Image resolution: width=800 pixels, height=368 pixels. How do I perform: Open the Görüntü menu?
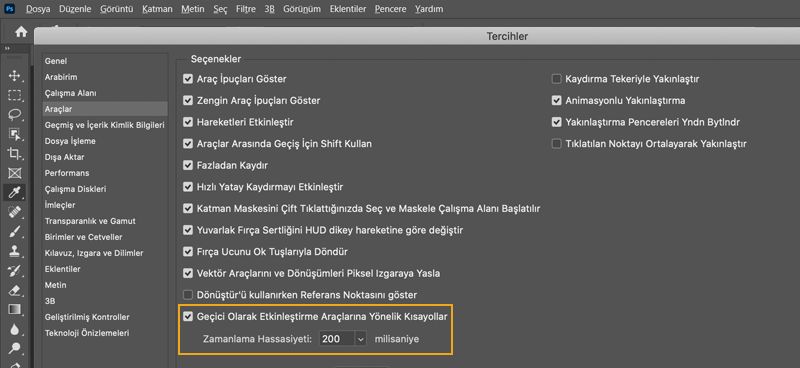116,9
